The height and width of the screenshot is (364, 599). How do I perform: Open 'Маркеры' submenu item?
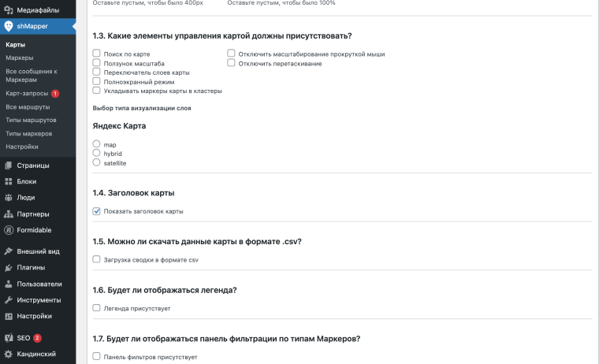[19, 58]
